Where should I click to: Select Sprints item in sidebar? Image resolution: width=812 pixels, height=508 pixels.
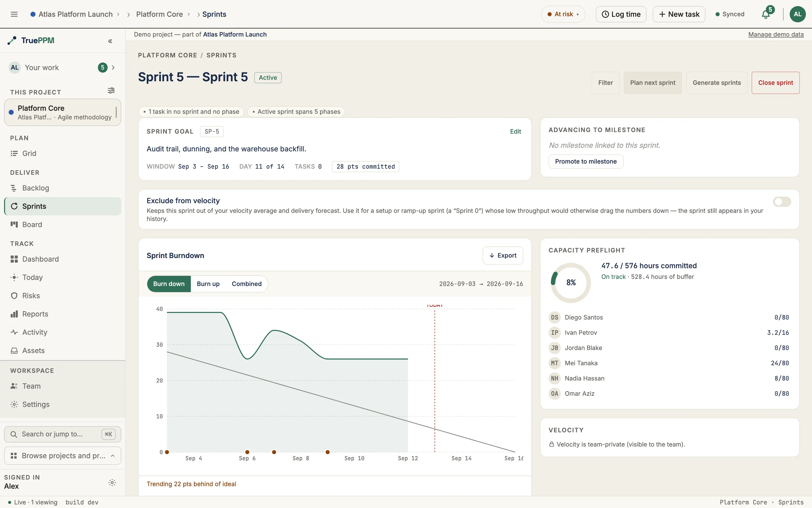[x=63, y=206]
